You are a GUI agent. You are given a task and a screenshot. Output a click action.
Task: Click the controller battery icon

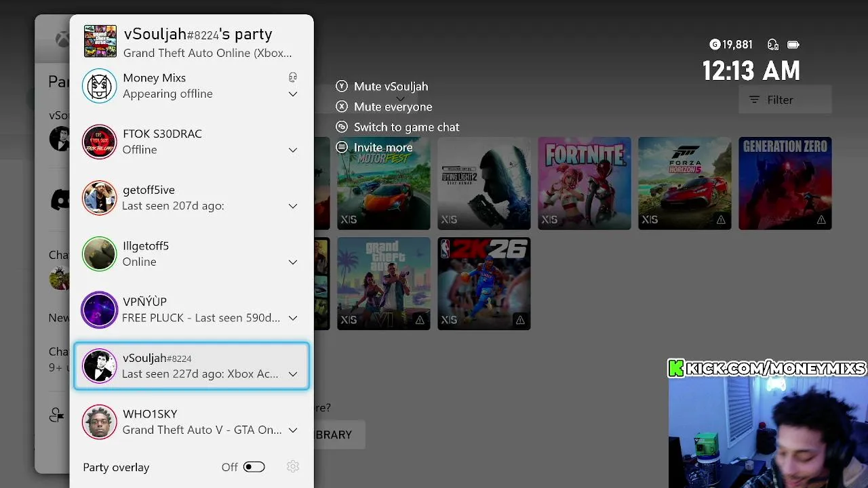793,45
